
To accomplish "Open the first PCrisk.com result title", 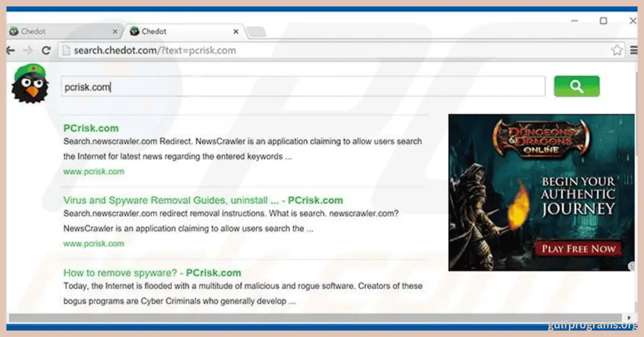I will (x=91, y=128).
